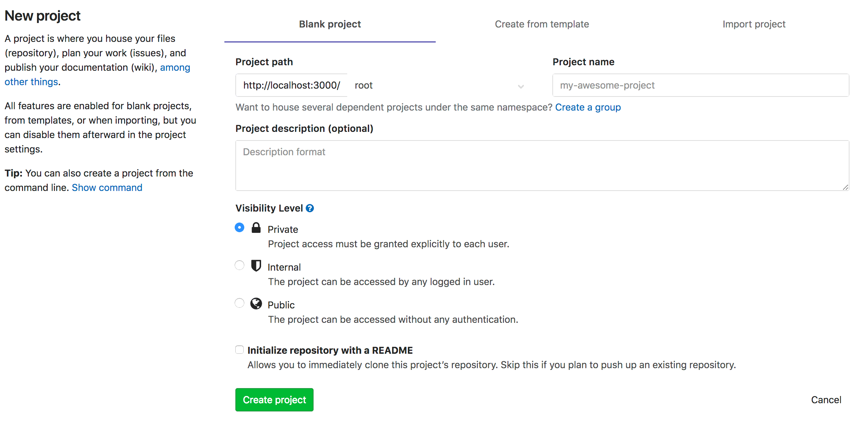Click the Visibility Level help icon
Viewport: 868px width, 430px height.
[x=310, y=208]
